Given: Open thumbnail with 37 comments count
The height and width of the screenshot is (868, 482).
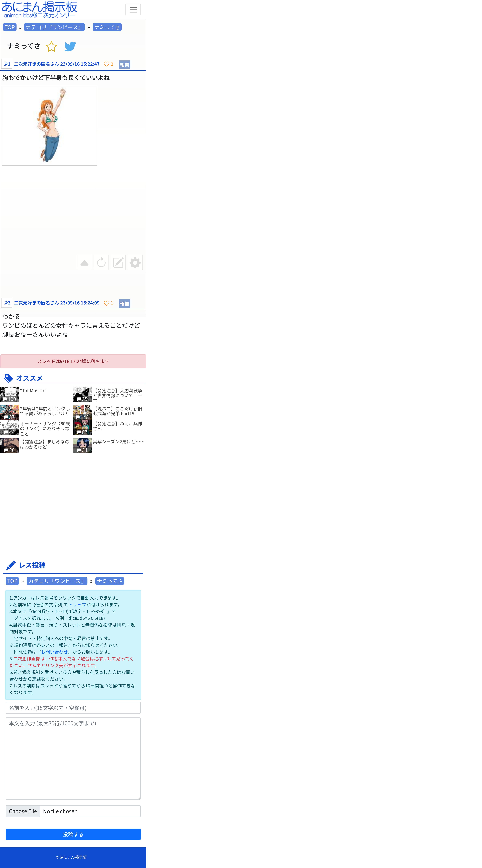Looking at the screenshot, I should (9, 412).
